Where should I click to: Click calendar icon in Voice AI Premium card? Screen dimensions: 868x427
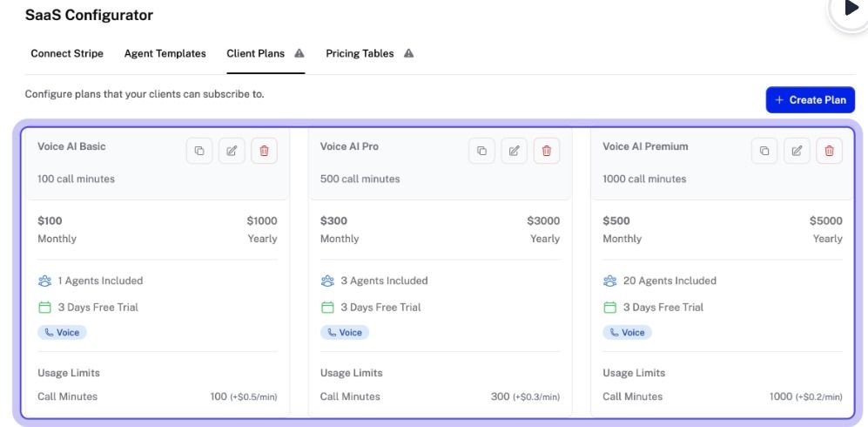pyautogui.click(x=609, y=308)
